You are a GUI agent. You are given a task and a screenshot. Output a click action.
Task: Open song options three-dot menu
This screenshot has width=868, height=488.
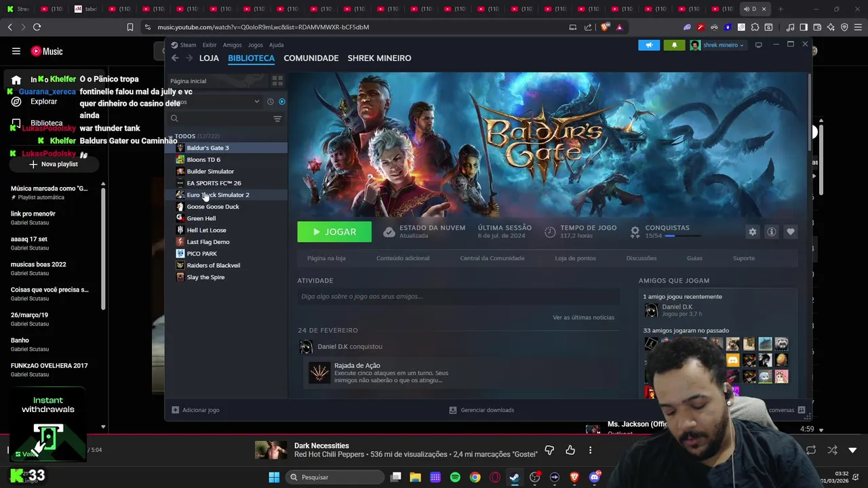tap(590, 450)
